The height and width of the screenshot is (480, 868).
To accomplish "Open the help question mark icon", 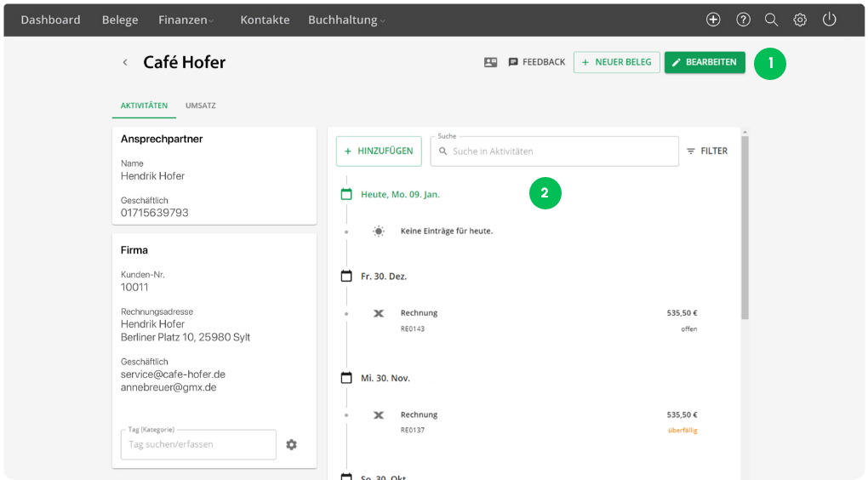I will tap(743, 20).
